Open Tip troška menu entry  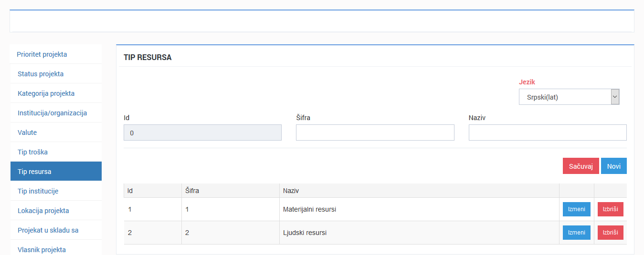32,152
